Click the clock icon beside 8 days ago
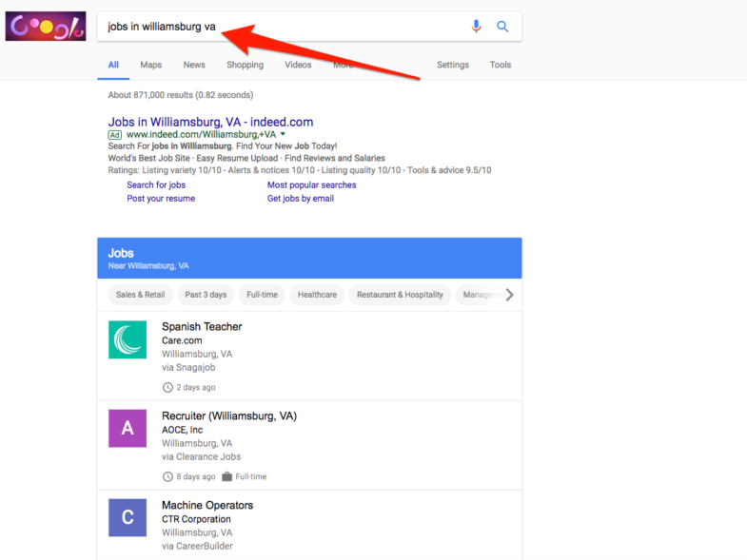This screenshot has height=560, width=747. pyautogui.click(x=167, y=476)
